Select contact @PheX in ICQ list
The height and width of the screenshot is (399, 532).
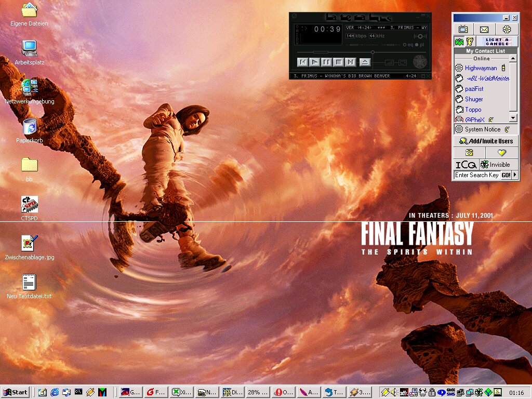(x=474, y=119)
